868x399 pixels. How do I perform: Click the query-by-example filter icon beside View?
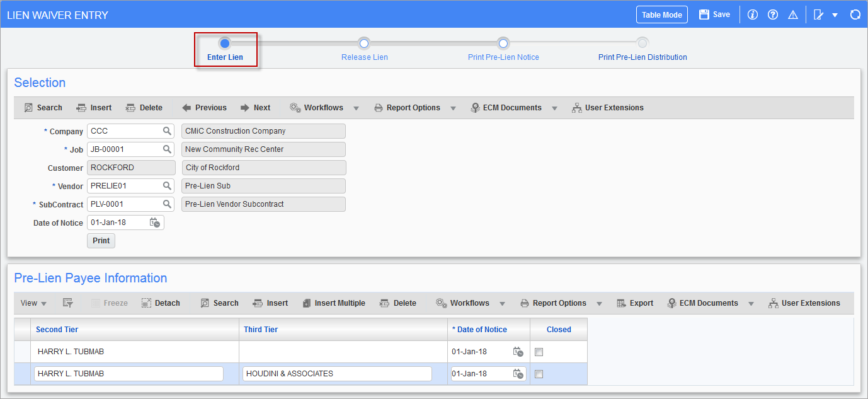click(x=68, y=303)
